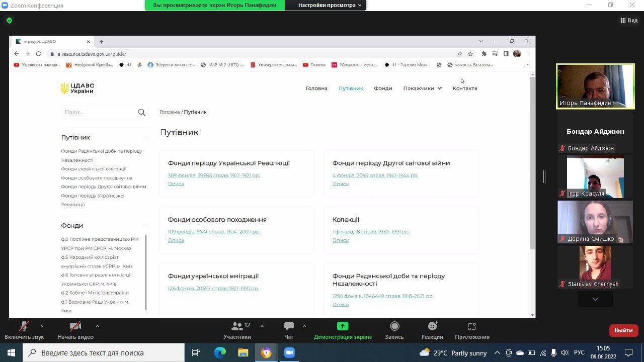This screenshot has width=644, height=362.
Task: Open the Опису link under Колекції
Action: (x=341, y=240)
